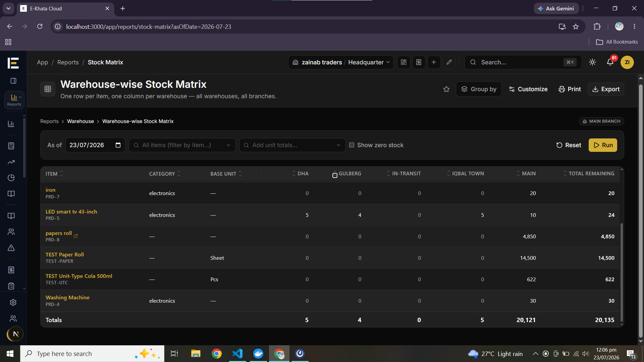Open the clipboard list icon in sidebar
This screenshot has height=362, width=644.
(11, 286)
